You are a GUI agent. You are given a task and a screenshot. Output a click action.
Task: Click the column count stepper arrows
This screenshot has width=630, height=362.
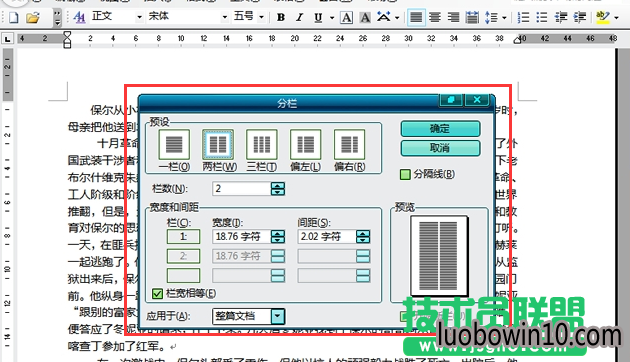pyautogui.click(x=278, y=188)
